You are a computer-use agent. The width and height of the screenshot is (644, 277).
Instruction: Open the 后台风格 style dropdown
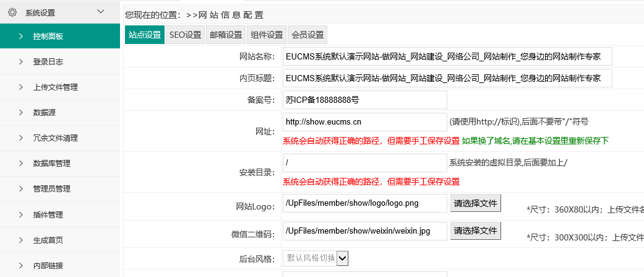342,258
